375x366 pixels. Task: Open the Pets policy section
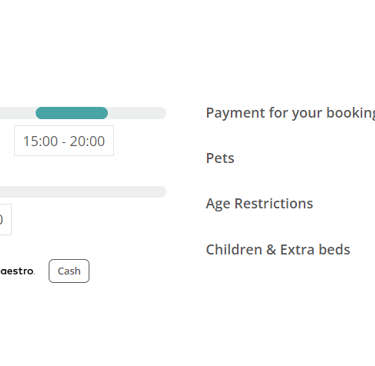[x=220, y=158]
